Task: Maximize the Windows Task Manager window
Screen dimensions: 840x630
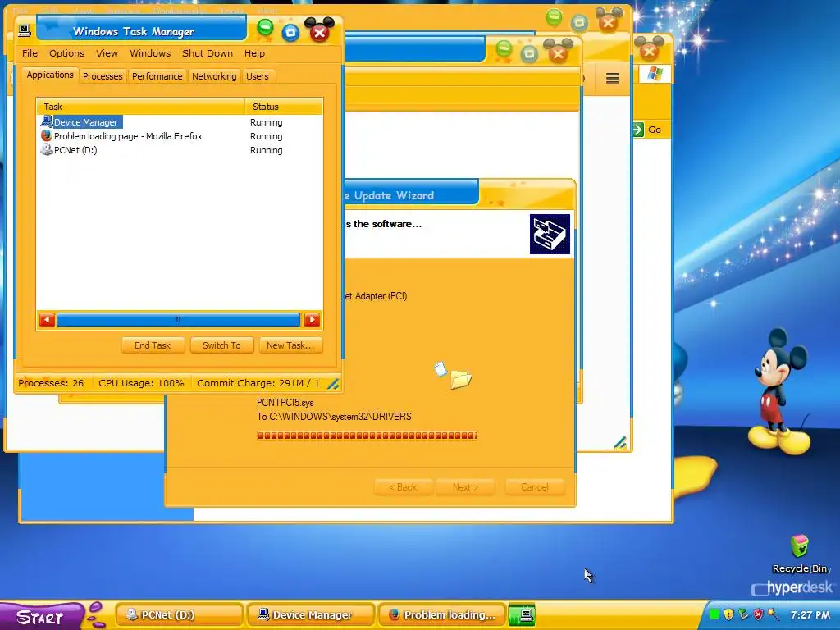Action: (290, 32)
